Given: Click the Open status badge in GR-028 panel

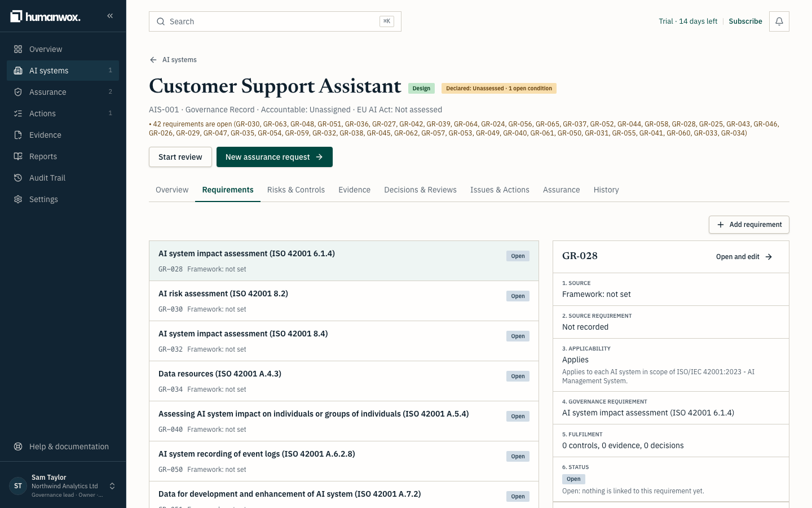Looking at the screenshot, I should [573, 479].
